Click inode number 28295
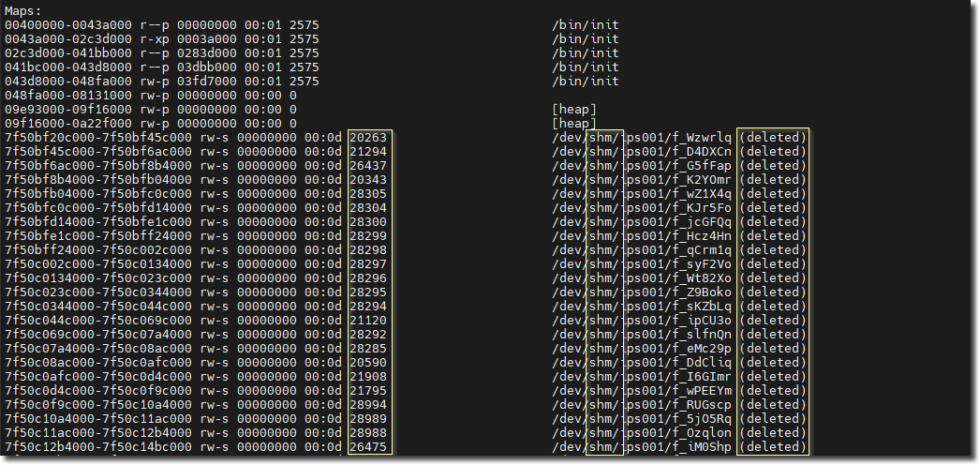The width and height of the screenshot is (980, 465). (368, 292)
